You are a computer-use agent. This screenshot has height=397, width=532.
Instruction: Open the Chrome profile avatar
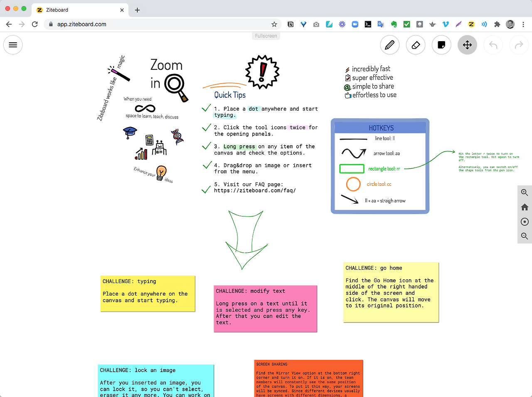(x=510, y=24)
